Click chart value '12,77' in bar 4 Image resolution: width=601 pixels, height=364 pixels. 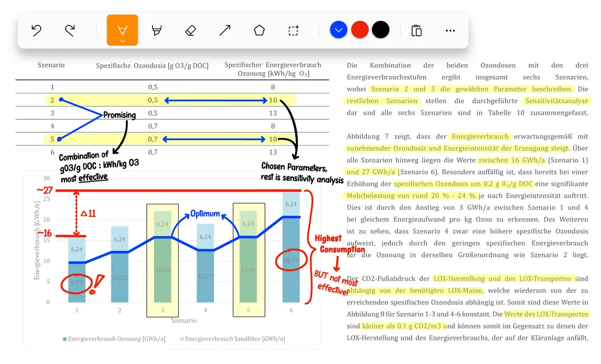205,276
